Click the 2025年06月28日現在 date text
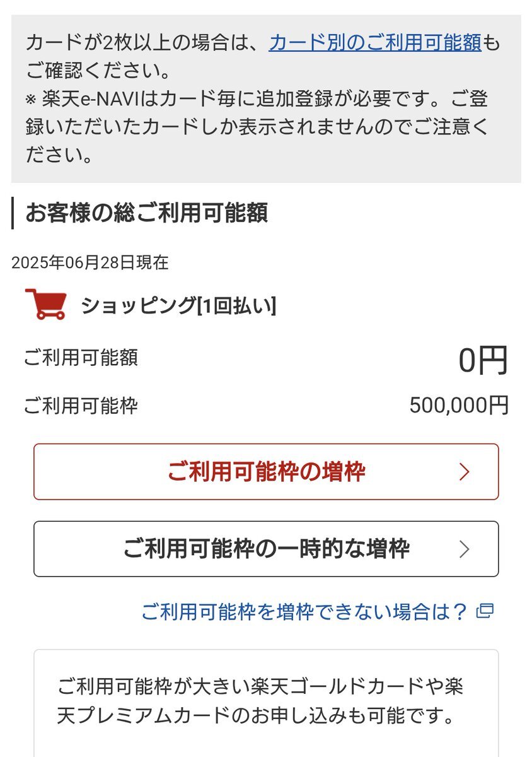Viewport: 532px width, 757px height. (x=90, y=262)
